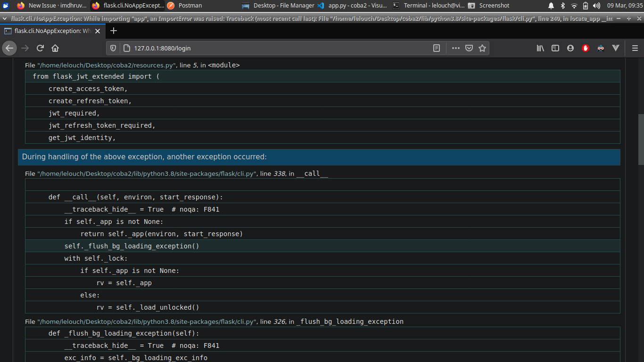Open the volume tray icon
This screenshot has width=644, height=362.
pyautogui.click(x=596, y=6)
